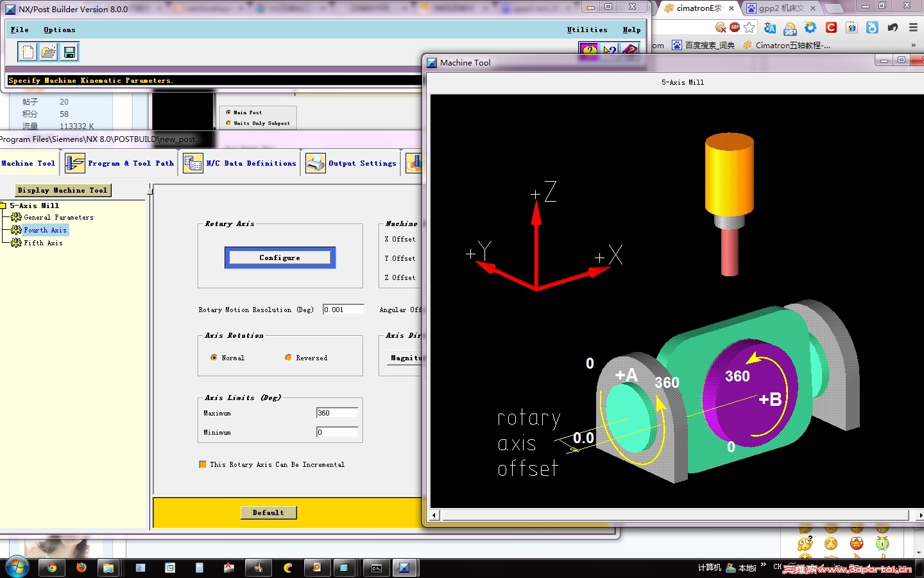The height and width of the screenshot is (578, 924).
Task: Switch to the gpp2 browser tab
Action: click(x=782, y=8)
